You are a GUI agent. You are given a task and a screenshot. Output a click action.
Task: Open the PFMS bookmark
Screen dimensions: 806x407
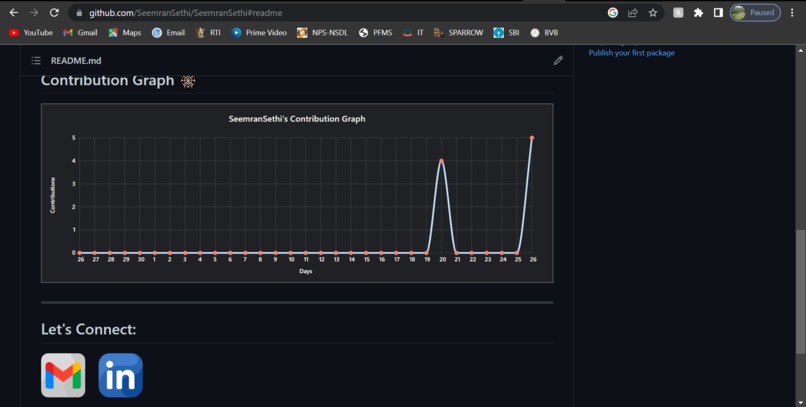tap(376, 32)
